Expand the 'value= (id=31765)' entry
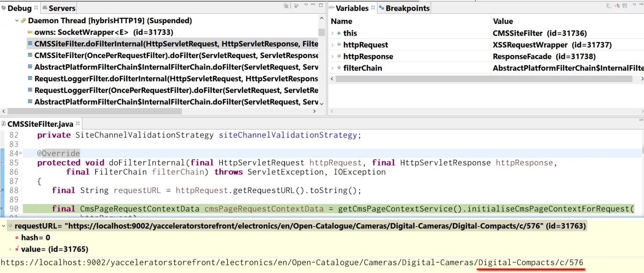644x273 pixels. tap(11, 249)
